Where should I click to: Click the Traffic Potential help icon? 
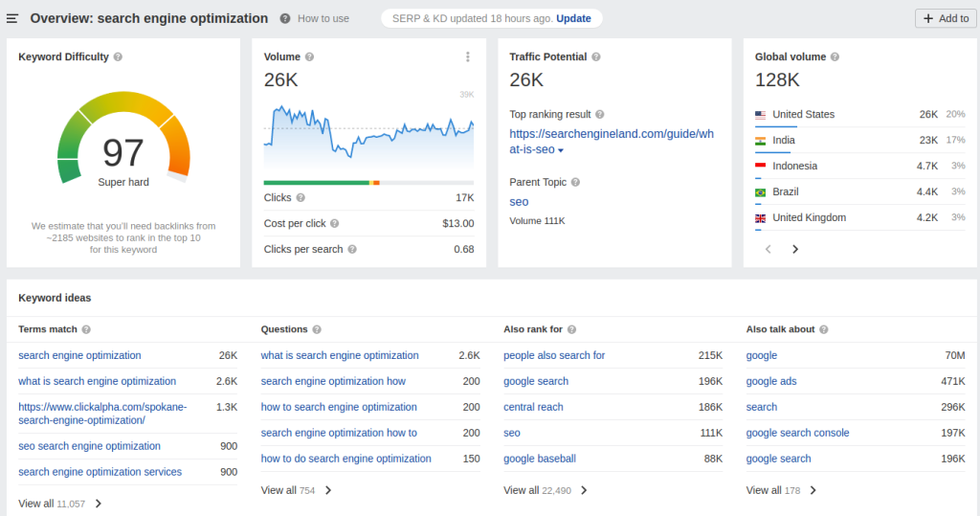coord(596,56)
